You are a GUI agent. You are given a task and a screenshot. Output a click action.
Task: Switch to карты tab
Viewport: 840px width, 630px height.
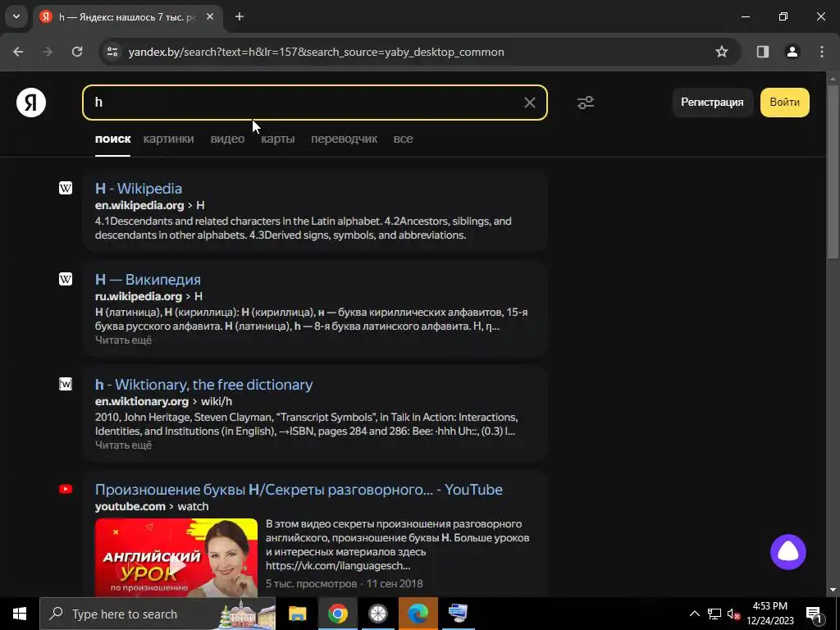(277, 139)
